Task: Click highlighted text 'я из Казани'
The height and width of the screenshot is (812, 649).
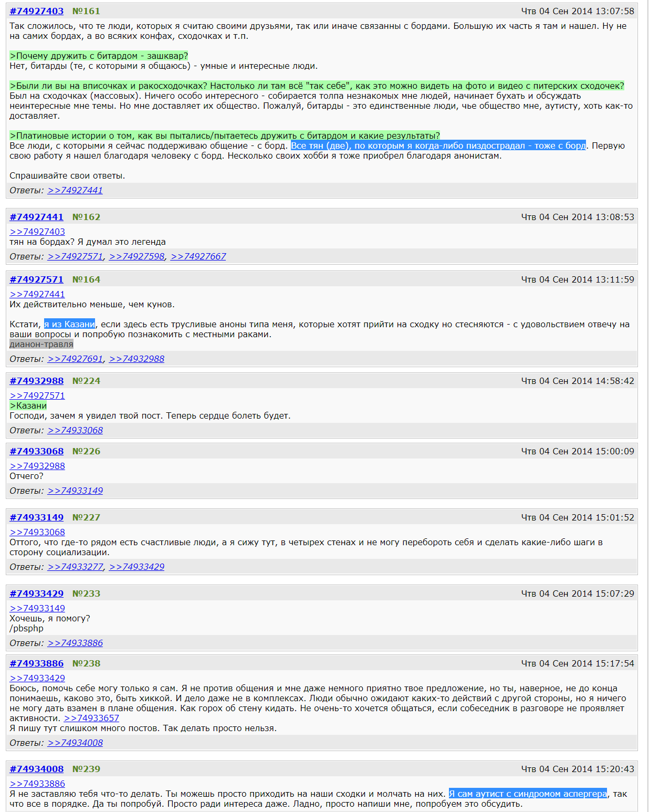Action: pyautogui.click(x=70, y=324)
